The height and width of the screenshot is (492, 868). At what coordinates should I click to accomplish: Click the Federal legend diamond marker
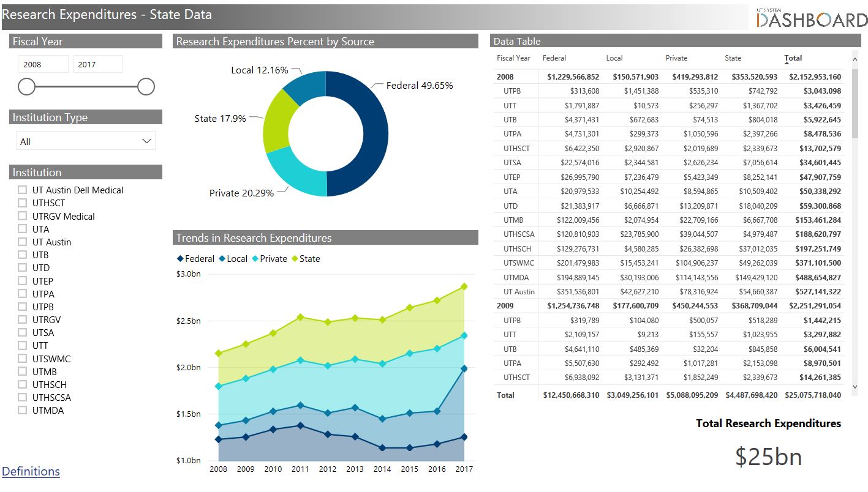point(180,259)
